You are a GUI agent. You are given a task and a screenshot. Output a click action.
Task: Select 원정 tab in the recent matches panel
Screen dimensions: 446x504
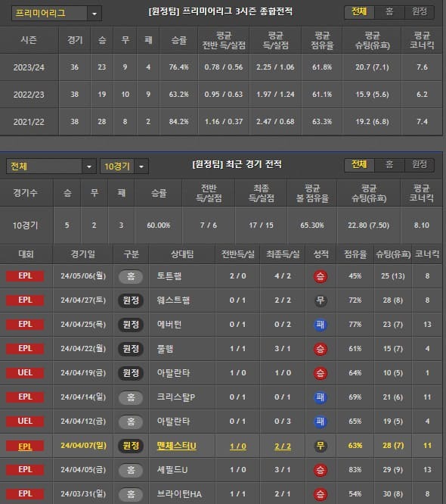(420, 164)
